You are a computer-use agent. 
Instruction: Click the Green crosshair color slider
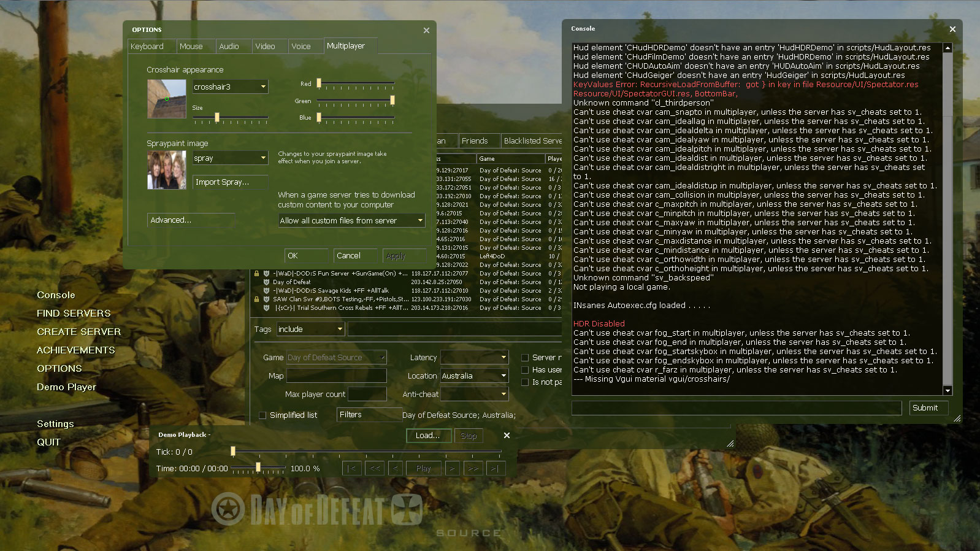tap(356, 101)
